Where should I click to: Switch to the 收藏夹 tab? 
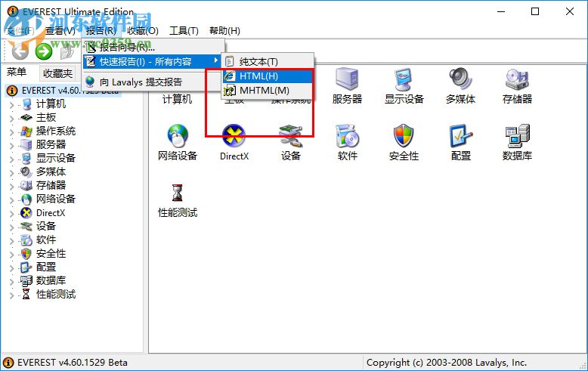pyautogui.click(x=57, y=73)
